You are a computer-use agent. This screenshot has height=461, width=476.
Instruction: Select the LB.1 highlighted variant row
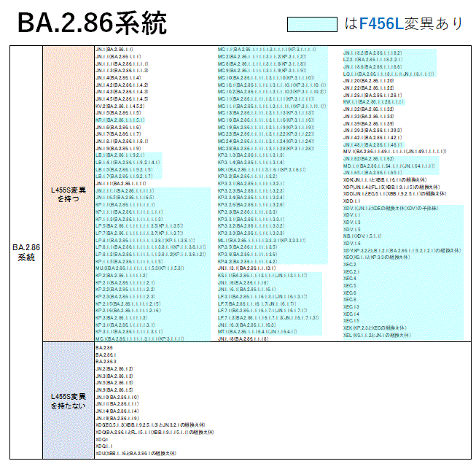(120, 155)
